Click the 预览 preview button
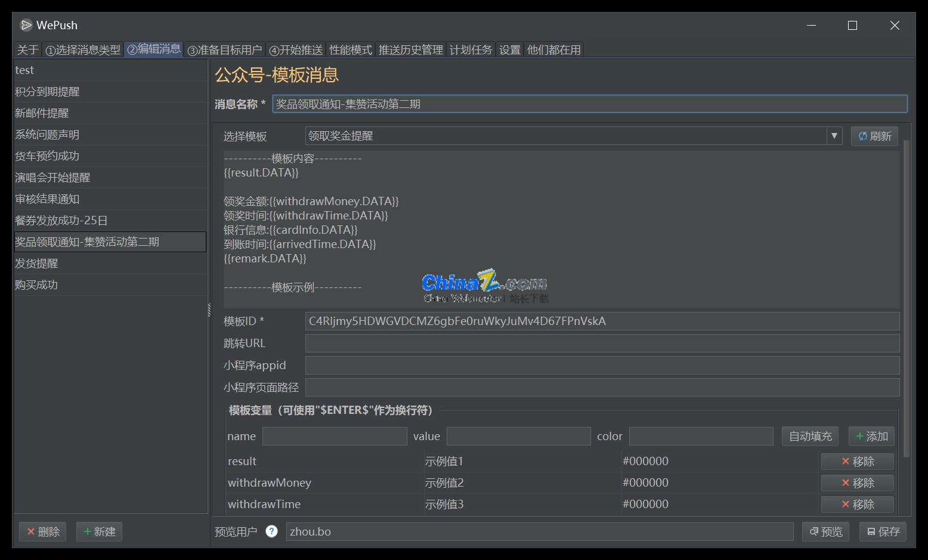 (826, 531)
